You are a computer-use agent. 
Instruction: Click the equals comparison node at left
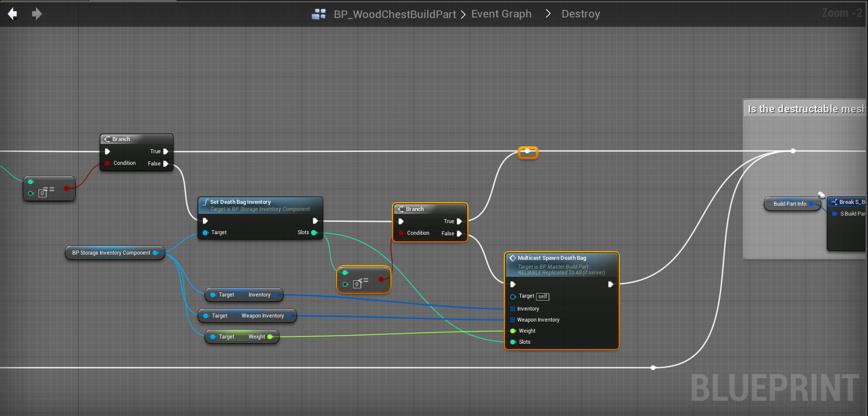click(x=49, y=189)
